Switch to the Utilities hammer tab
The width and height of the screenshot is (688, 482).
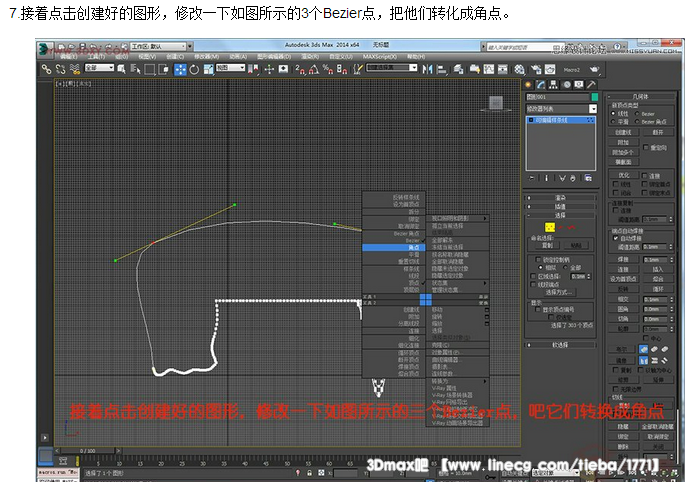coord(591,84)
